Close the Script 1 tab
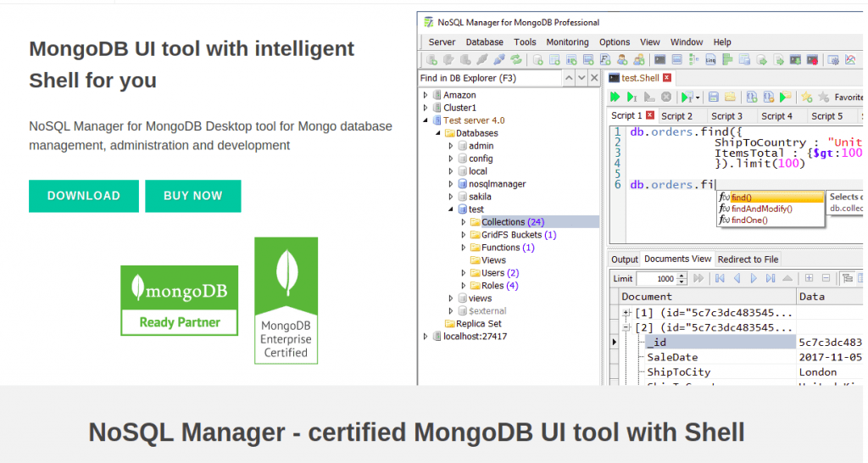The image size is (868, 463). point(650,115)
